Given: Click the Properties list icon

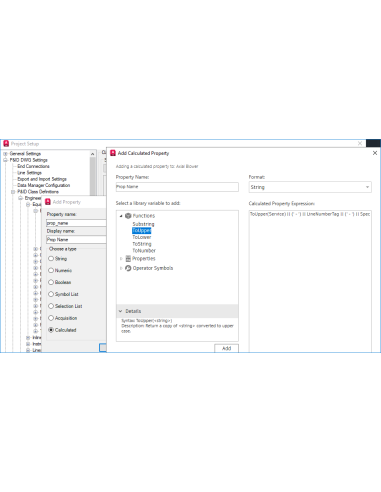Looking at the screenshot, I should coord(128,258).
